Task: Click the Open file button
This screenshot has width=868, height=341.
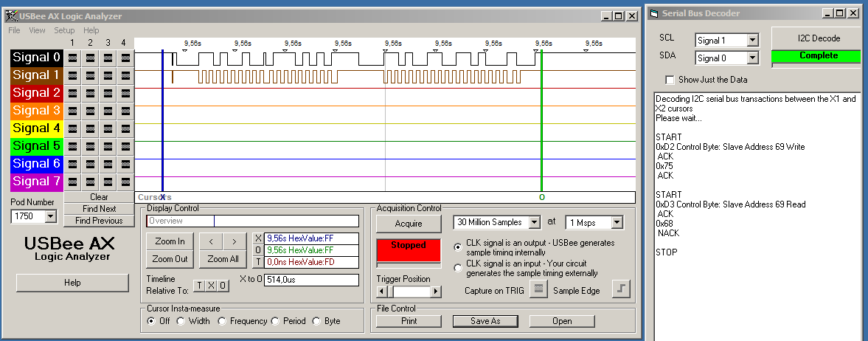Action: click(562, 321)
